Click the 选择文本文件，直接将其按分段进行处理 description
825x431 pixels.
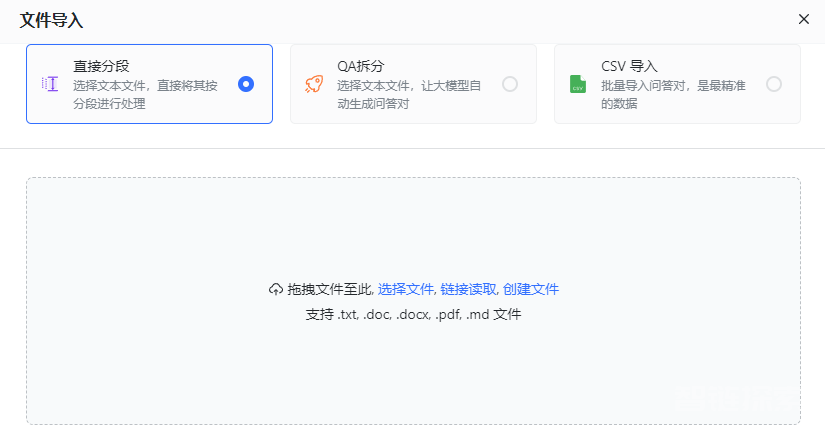coord(145,94)
